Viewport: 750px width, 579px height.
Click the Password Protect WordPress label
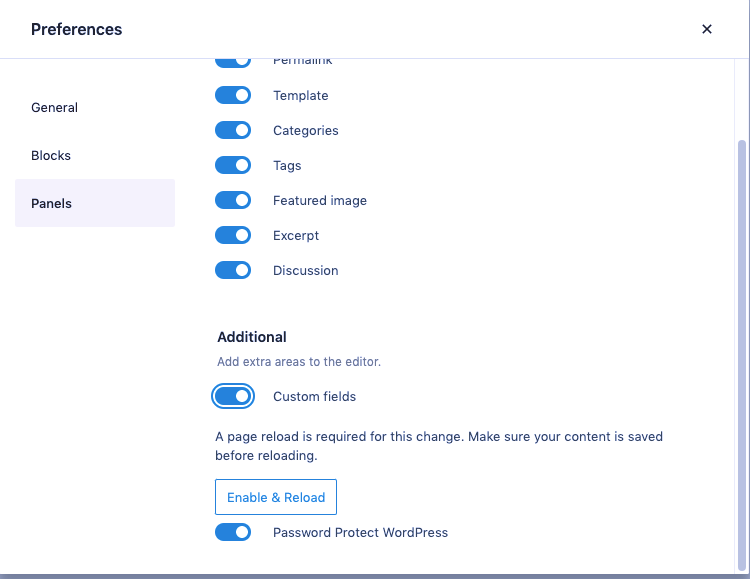[x=360, y=533]
